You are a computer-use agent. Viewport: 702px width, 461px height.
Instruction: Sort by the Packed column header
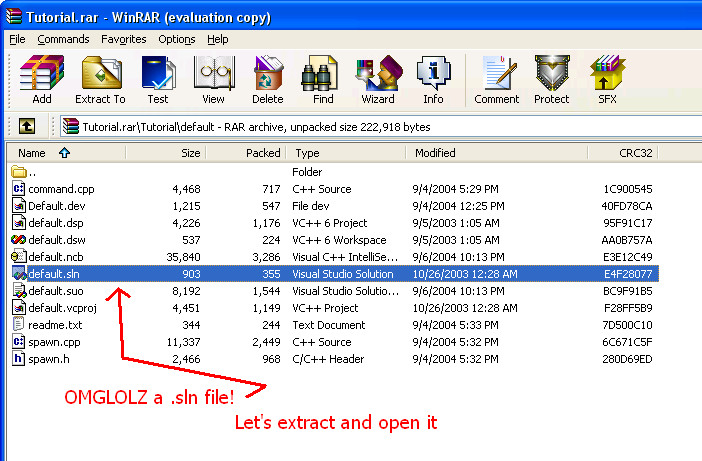pyautogui.click(x=246, y=153)
